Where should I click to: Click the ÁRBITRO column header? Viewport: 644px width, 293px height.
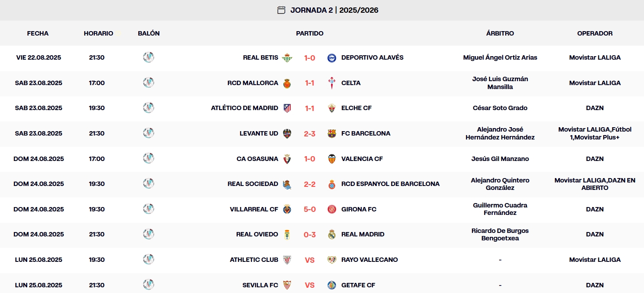pyautogui.click(x=500, y=33)
